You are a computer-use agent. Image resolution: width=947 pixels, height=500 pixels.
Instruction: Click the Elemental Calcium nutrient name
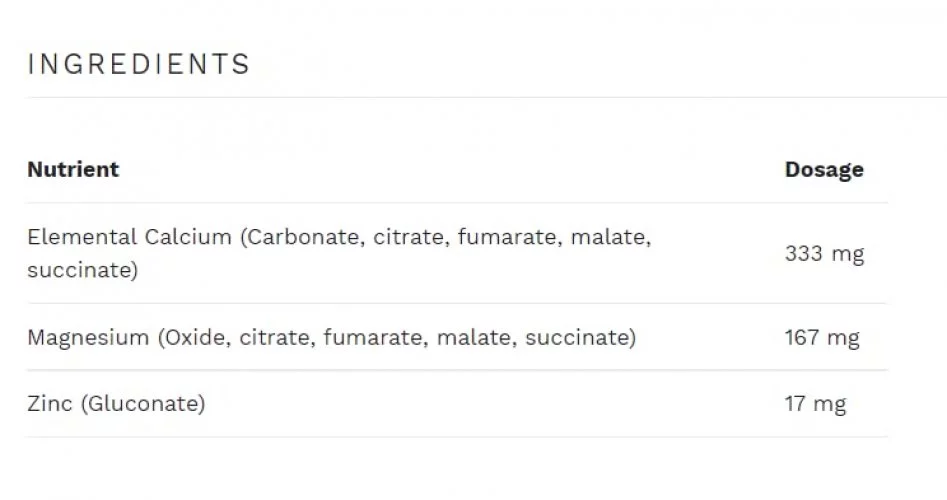coord(129,237)
